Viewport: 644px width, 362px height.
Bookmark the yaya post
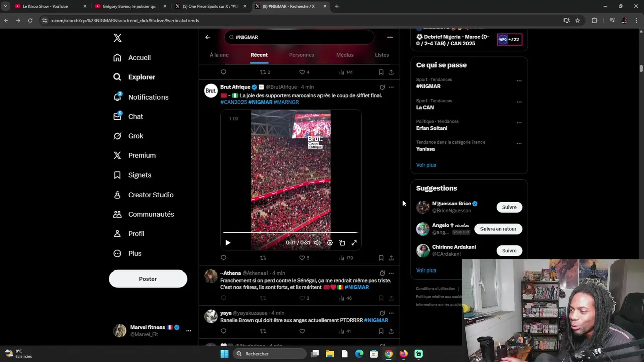(381, 331)
